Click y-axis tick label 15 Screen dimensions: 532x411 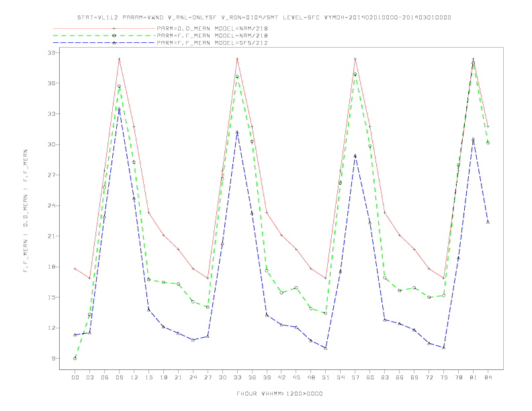(x=51, y=298)
